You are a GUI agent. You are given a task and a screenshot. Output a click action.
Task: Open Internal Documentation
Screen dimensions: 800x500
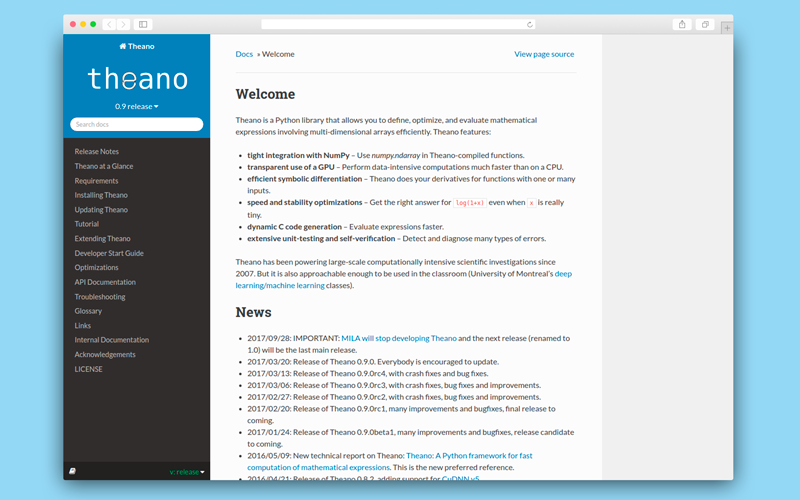[112, 340]
